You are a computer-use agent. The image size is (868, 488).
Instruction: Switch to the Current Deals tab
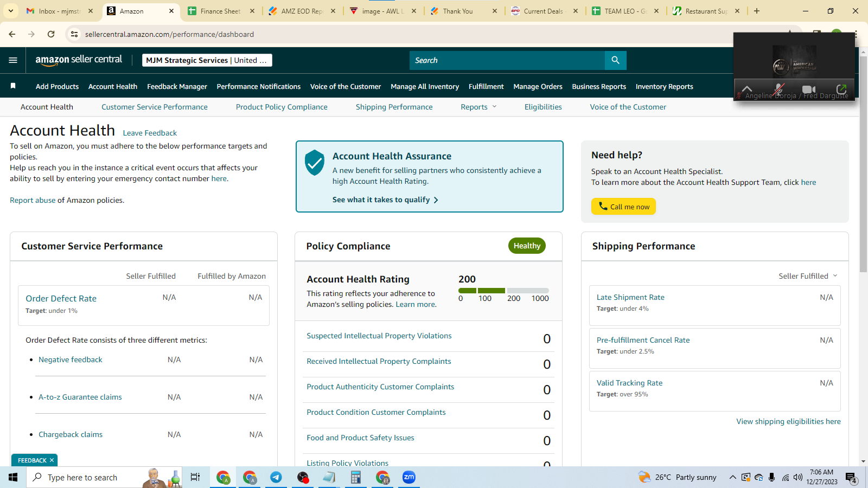pos(545,11)
